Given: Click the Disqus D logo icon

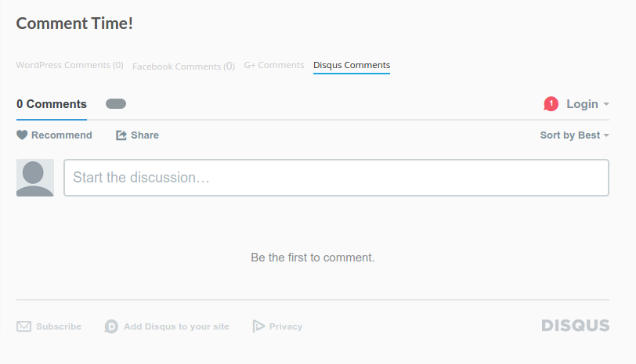Looking at the screenshot, I should 111,326.
